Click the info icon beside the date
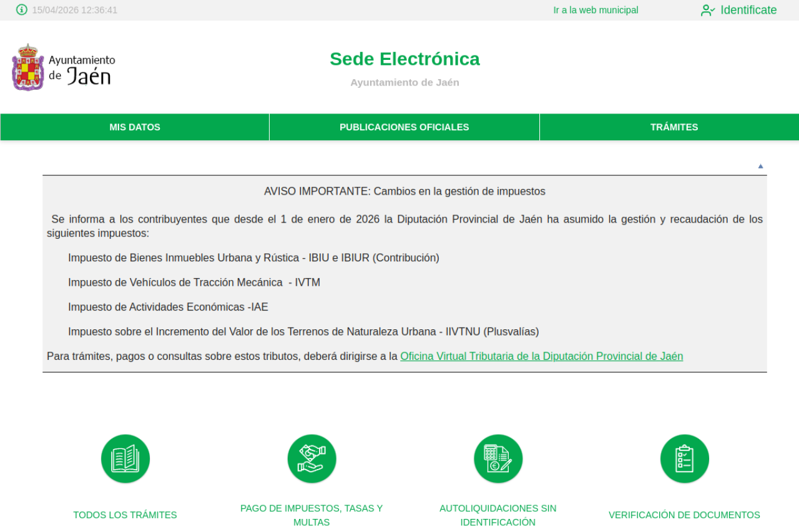Screen dimensions: 799x532 click(x=22, y=10)
